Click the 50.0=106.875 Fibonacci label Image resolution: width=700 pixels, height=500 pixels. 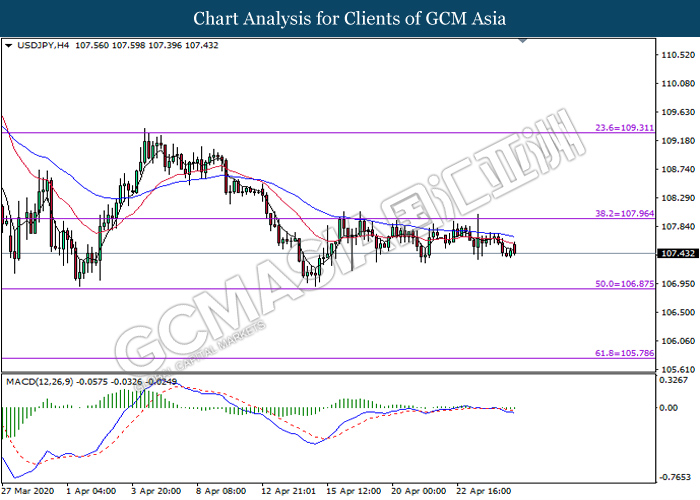point(625,283)
